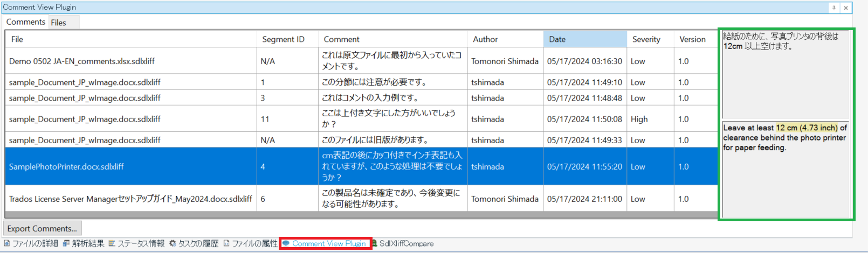Click the SdlXliffCompare tab icon
868x253 pixels.
[374, 244]
